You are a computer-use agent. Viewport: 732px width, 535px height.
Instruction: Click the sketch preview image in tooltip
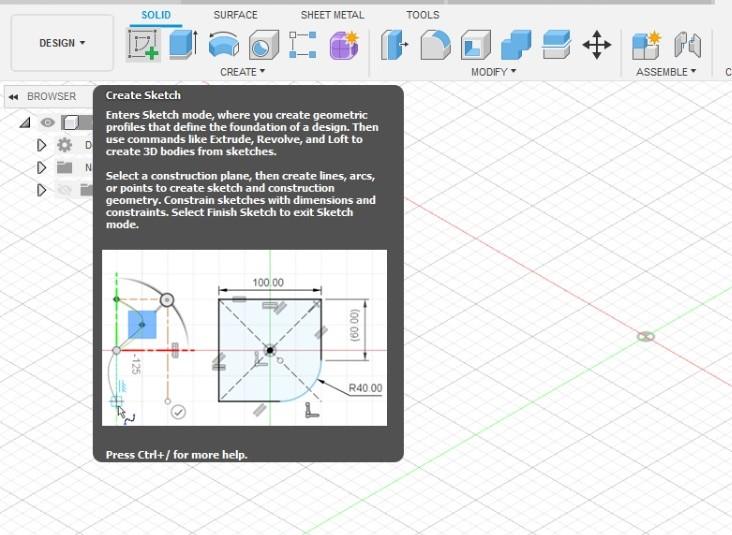tap(244, 338)
